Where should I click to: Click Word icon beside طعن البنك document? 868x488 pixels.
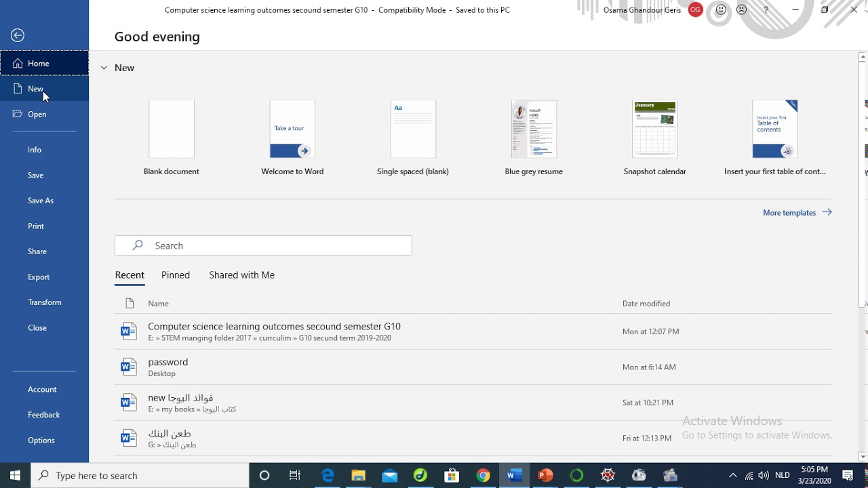click(x=129, y=438)
